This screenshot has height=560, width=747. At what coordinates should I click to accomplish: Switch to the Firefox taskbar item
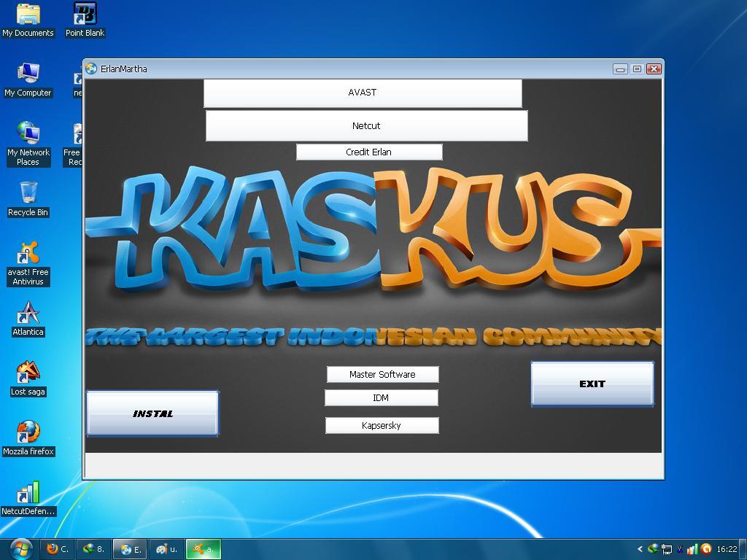(58, 549)
